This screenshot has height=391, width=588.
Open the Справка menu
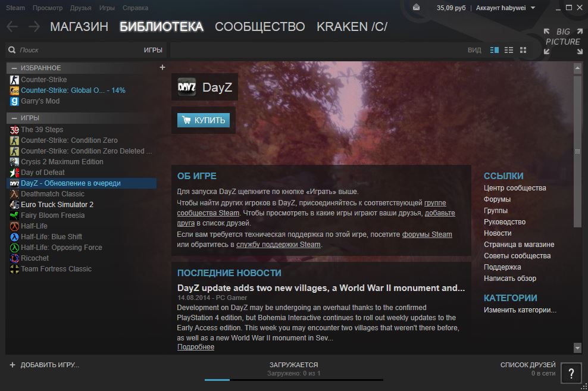coord(135,8)
